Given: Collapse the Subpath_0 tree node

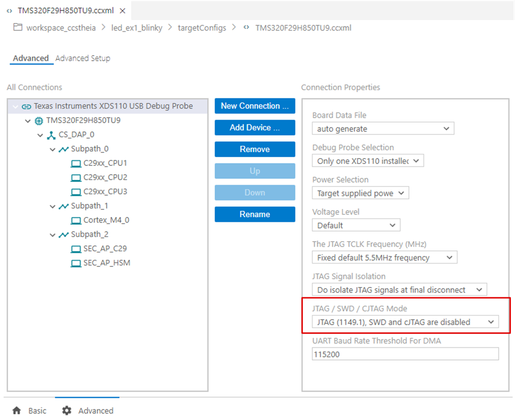Looking at the screenshot, I should click(53, 149).
